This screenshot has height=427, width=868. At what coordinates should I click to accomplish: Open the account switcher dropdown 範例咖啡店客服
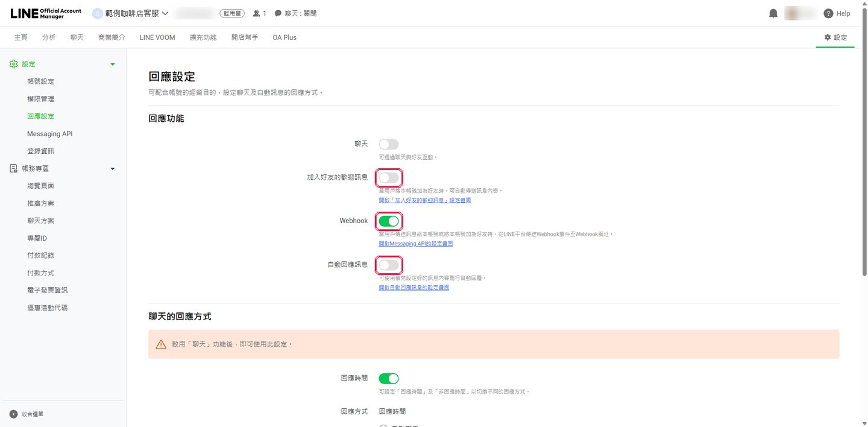130,13
